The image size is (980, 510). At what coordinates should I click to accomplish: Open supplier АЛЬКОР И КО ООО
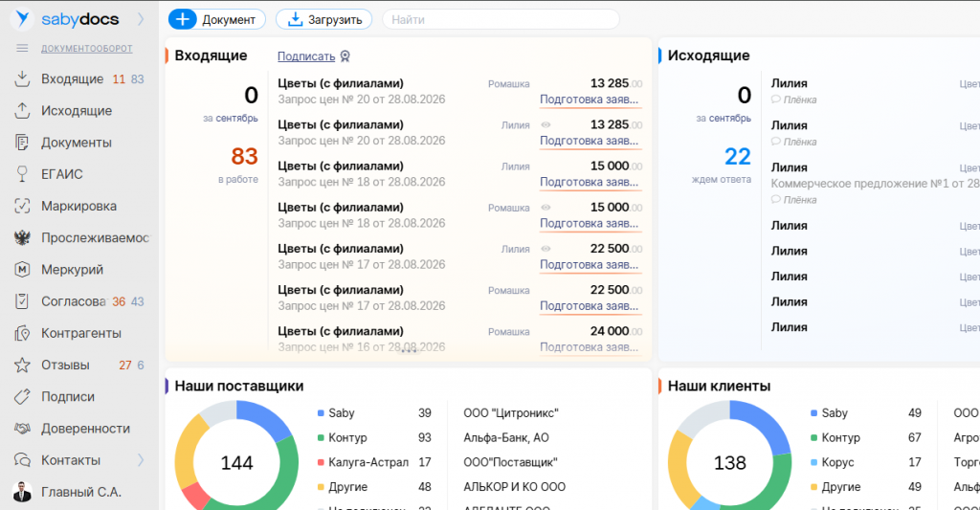coord(514,487)
